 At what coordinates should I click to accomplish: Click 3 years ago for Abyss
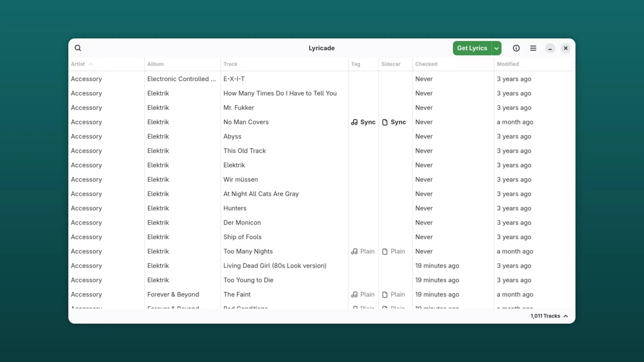tap(514, 136)
